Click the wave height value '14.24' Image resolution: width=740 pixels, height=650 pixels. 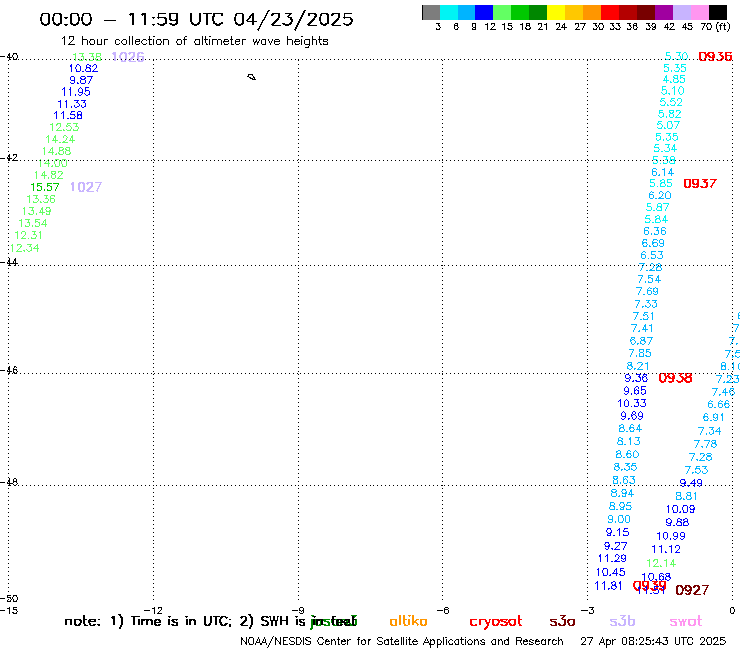[60, 139]
